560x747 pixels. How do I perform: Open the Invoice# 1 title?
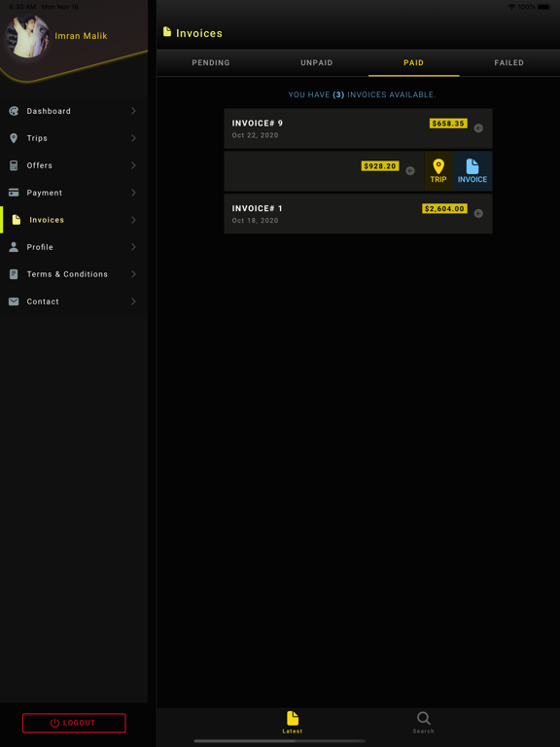tap(257, 208)
